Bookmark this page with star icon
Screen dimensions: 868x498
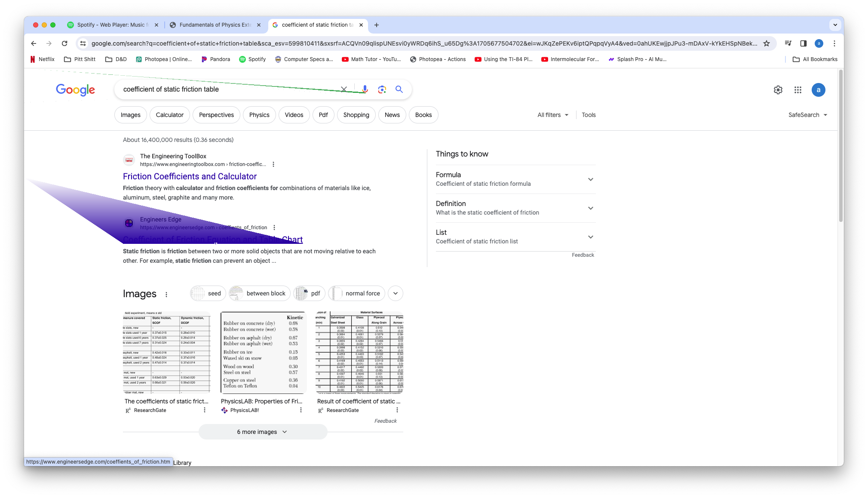[766, 43]
